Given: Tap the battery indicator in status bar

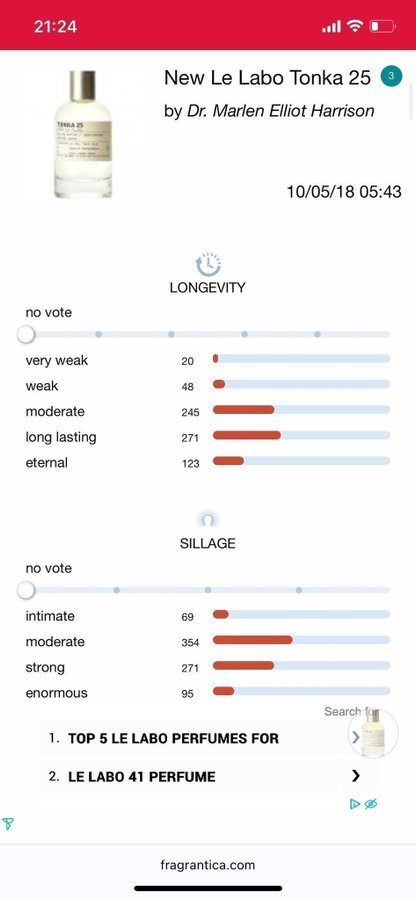Looking at the screenshot, I should click(383, 26).
